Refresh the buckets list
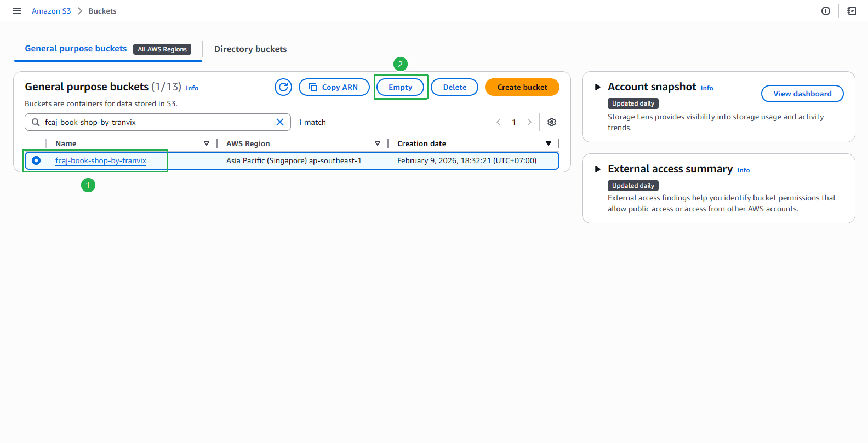868x443 pixels. [x=283, y=87]
